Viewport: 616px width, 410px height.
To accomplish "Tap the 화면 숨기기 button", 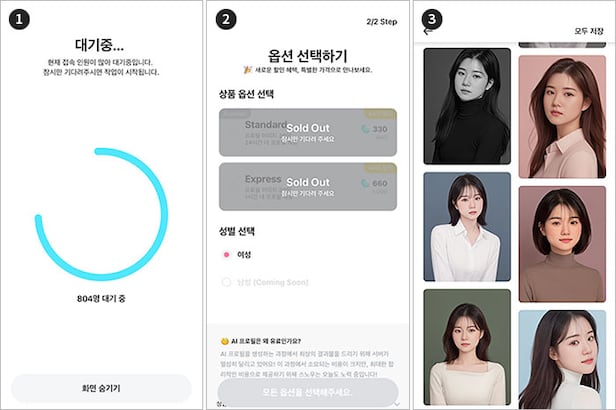I will point(101,388).
